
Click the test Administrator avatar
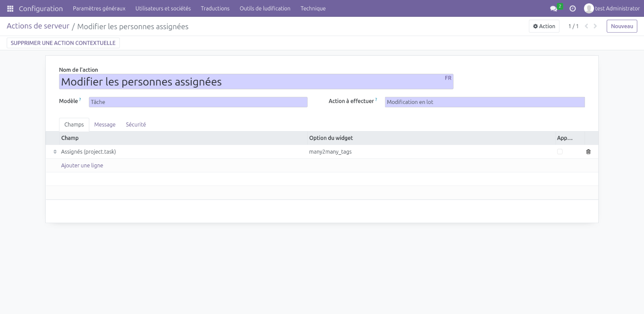coord(589,8)
